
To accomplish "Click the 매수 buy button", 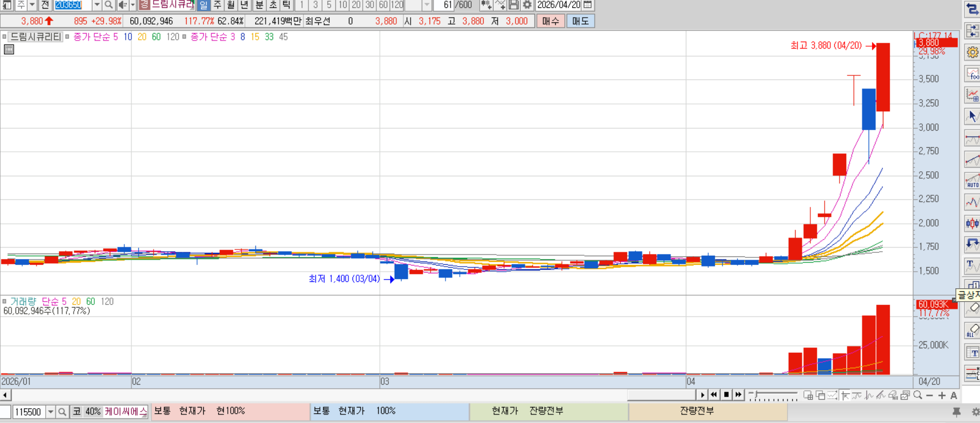I will 551,21.
